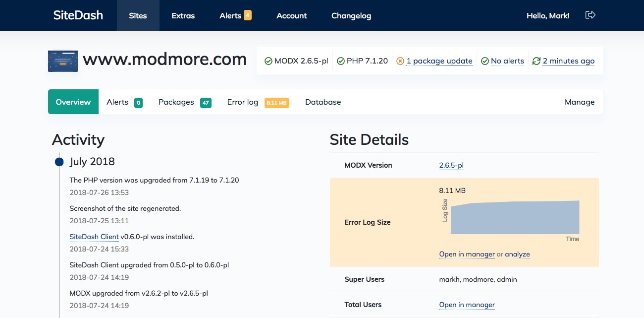The width and height of the screenshot is (644, 318).
Task: Click the check icon next to No alerts
Action: tap(484, 61)
